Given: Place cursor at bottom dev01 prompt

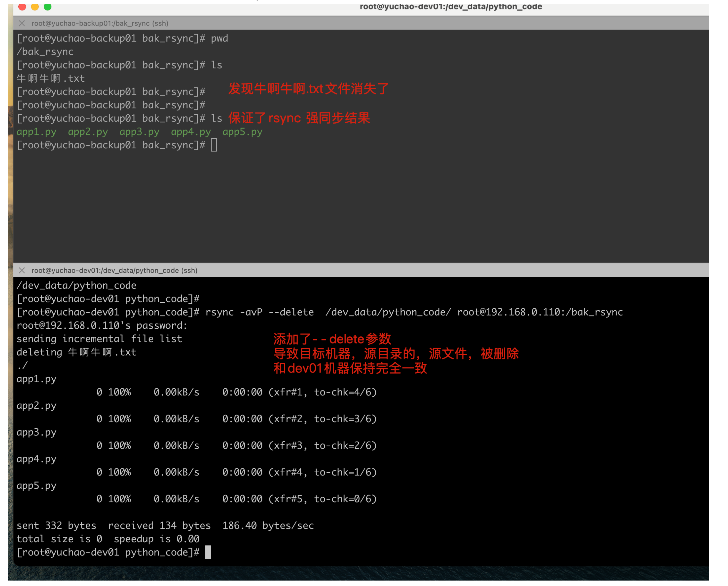Looking at the screenshot, I should click(208, 552).
